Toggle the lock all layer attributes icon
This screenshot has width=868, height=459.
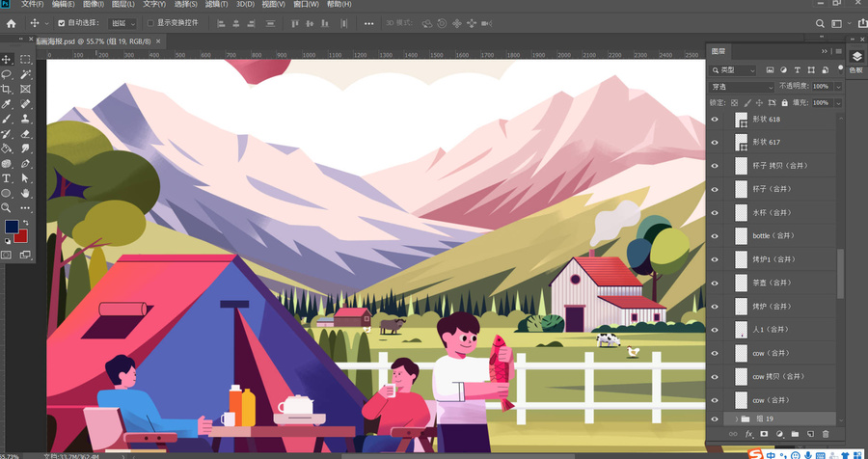click(x=784, y=103)
